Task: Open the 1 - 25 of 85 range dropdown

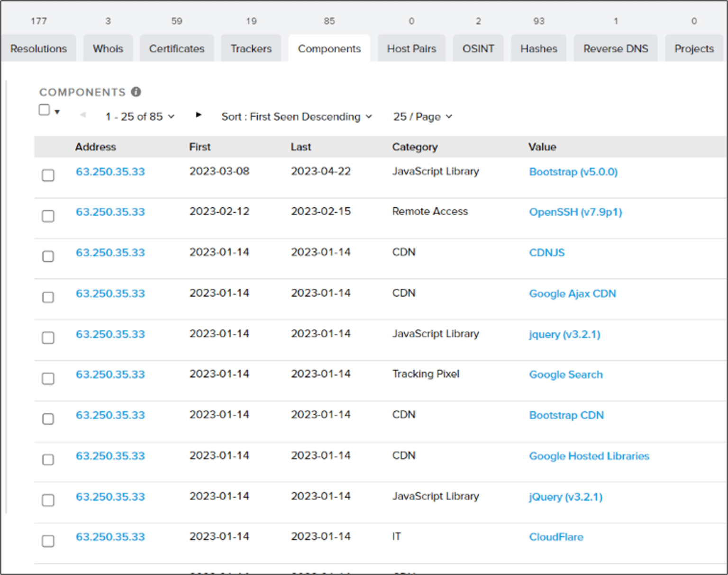Action: click(x=140, y=117)
